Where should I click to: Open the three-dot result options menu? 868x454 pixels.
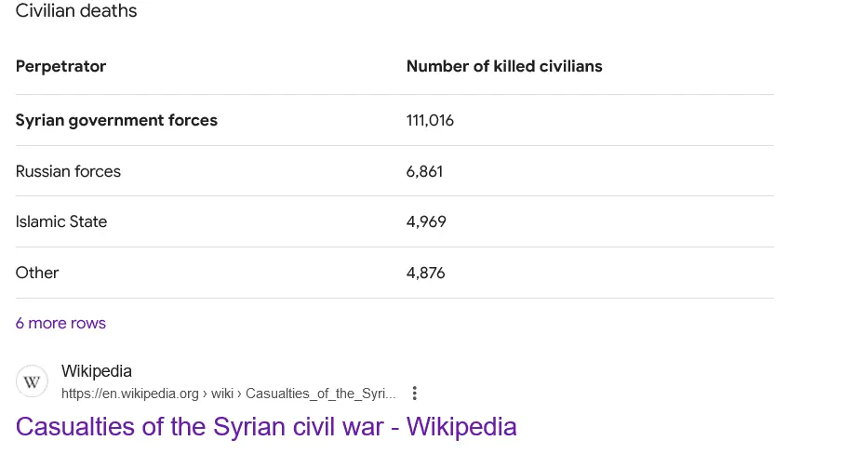pyautogui.click(x=415, y=393)
